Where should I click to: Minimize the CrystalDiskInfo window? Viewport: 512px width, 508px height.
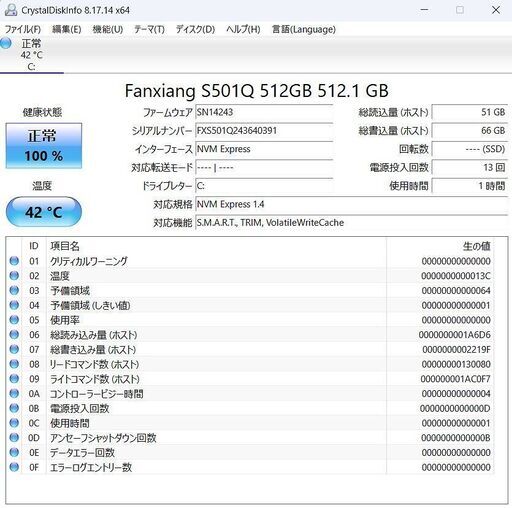click(x=424, y=10)
